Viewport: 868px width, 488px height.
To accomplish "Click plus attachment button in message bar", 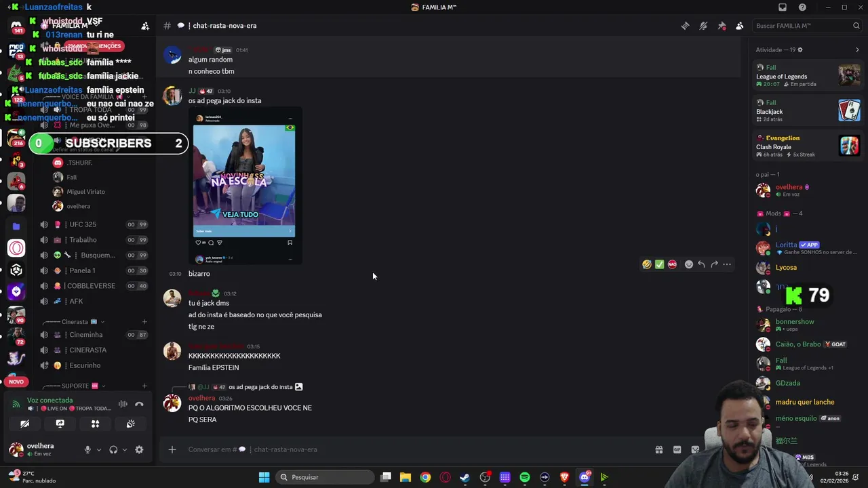I will pyautogui.click(x=172, y=449).
